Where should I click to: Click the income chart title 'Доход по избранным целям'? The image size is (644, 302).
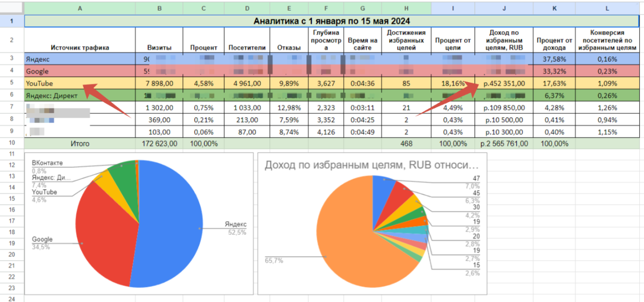click(370, 166)
